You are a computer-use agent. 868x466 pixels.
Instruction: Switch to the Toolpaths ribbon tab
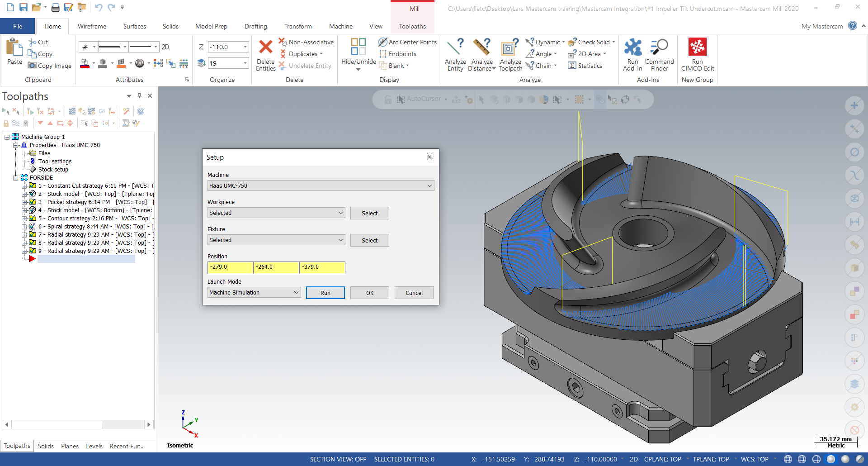click(412, 26)
